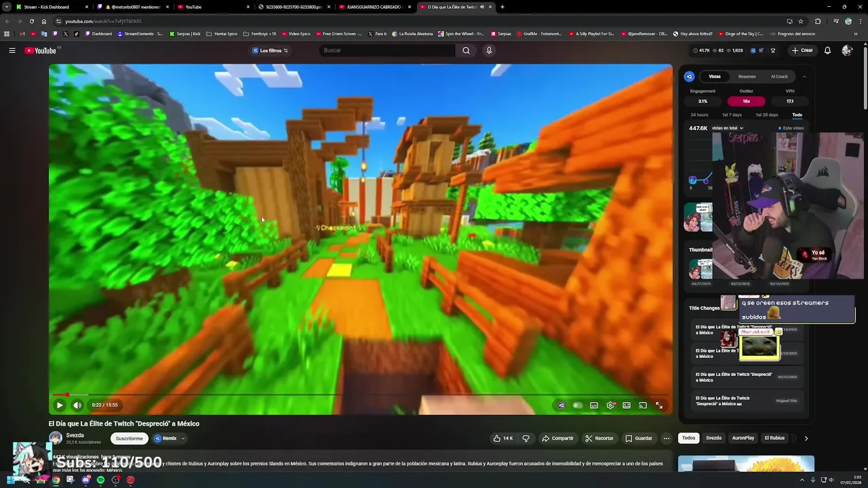The height and width of the screenshot is (488, 868).
Task: Show more filter chips with the right arrow
Action: coord(806,439)
